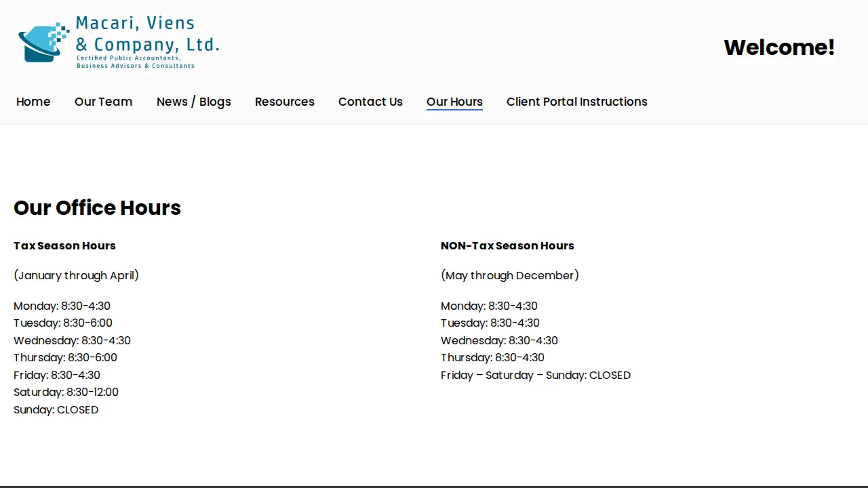Click Saturday: 8:30-12:00 line
868x488 pixels.
tap(66, 392)
